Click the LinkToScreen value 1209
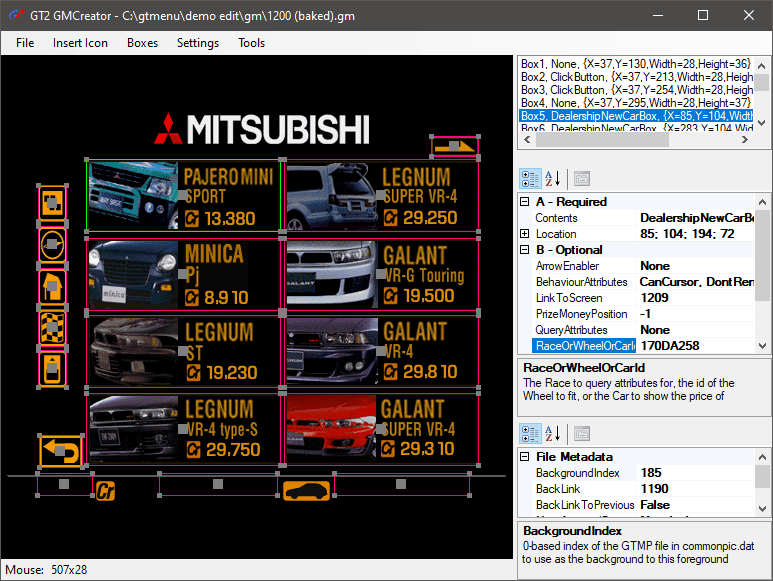 (x=696, y=298)
